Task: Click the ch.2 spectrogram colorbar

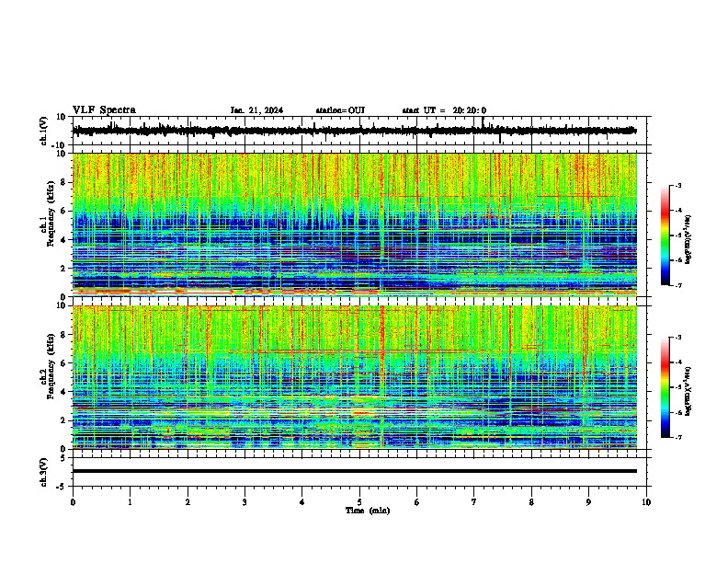Action: (665, 387)
